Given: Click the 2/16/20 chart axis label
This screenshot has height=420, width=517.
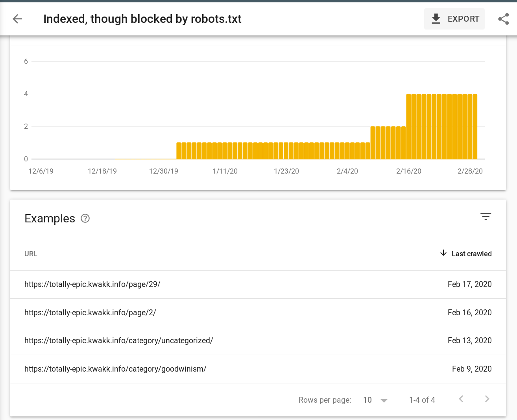Looking at the screenshot, I should (x=409, y=171).
